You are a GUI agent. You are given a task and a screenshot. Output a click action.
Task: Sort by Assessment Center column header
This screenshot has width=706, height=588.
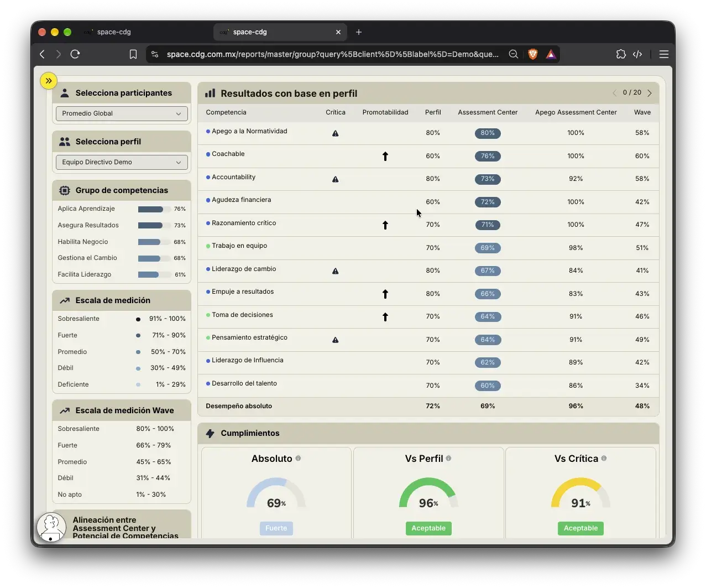tap(488, 112)
